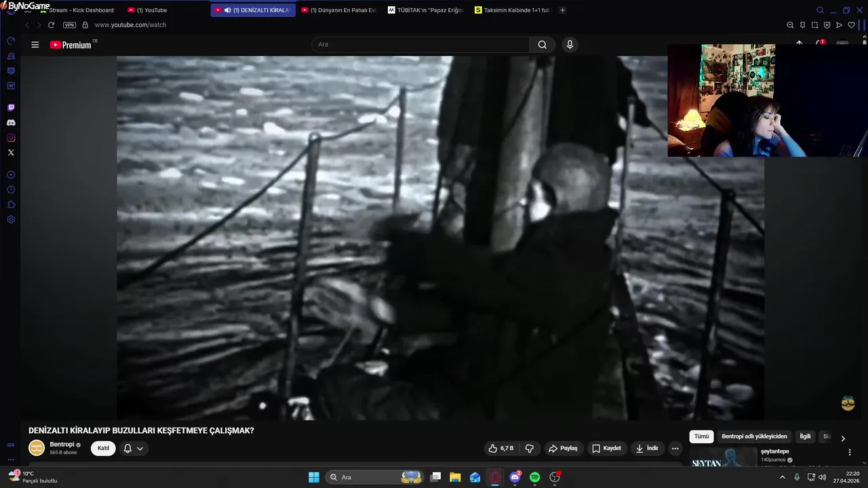868x488 pixels.
Task: Open a new browser tab
Action: [562, 10]
